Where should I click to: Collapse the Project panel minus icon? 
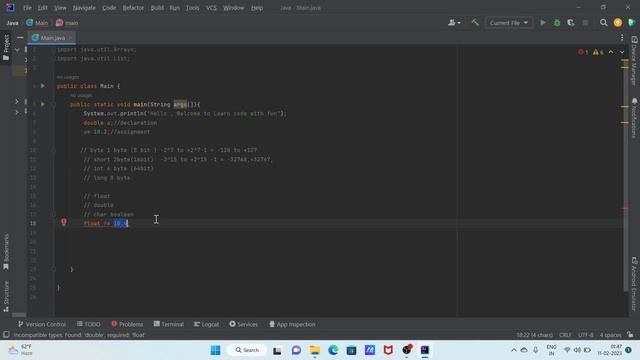pyautogui.click(x=20, y=38)
